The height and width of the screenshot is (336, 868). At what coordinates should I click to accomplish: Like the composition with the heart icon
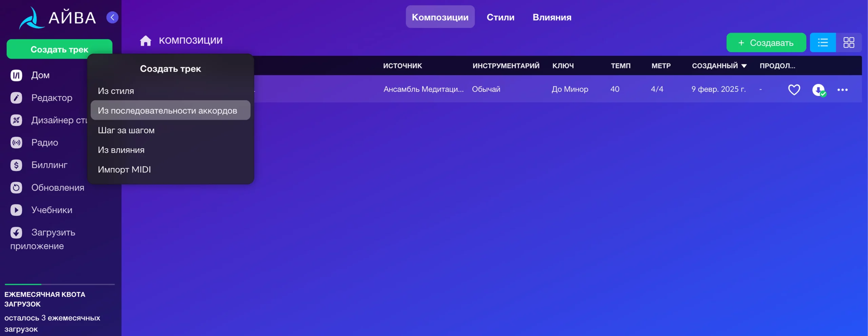pos(794,90)
